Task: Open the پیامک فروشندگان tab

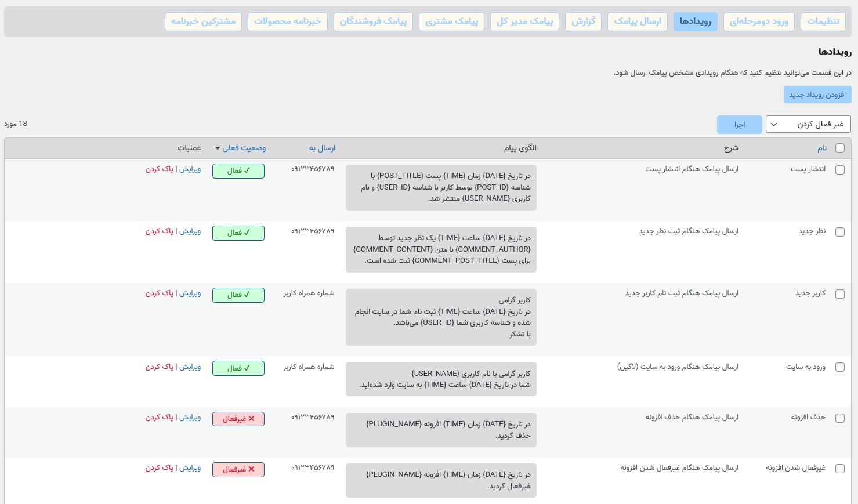Action: click(x=373, y=21)
